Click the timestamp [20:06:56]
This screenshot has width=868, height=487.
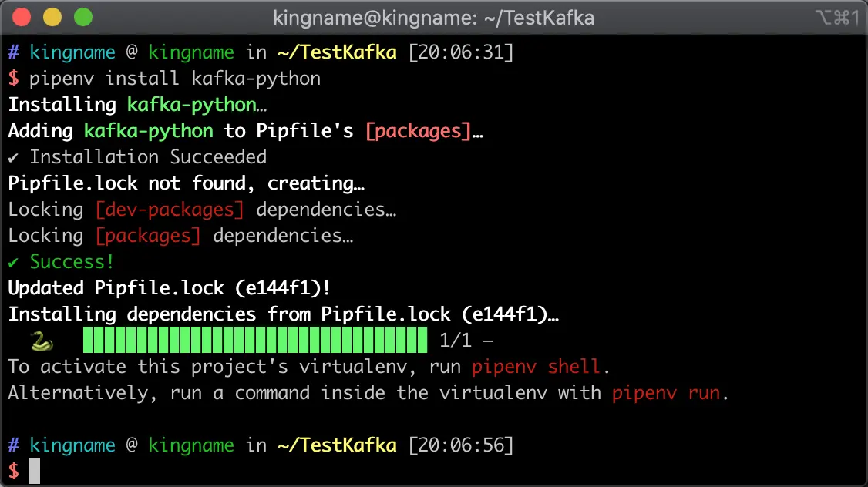pyautogui.click(x=461, y=445)
